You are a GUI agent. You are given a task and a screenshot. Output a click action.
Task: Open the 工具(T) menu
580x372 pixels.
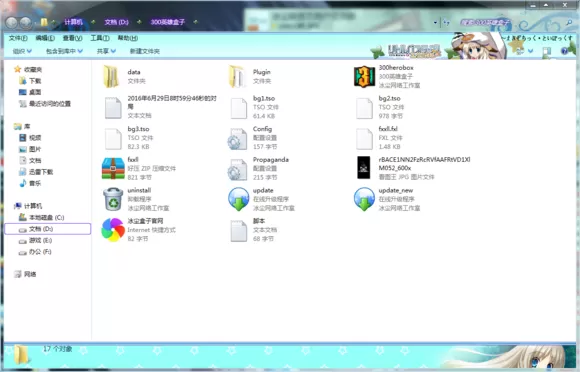click(x=100, y=38)
